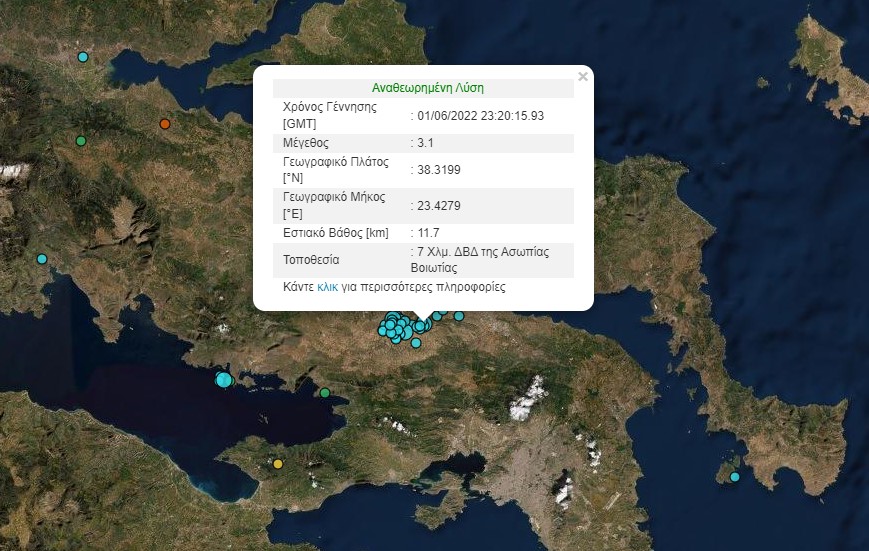Click the location text '7 Χλμ. ΔΒΔ της Ασωπίας'
This screenshot has width=869, height=551.
pyautogui.click(x=483, y=252)
